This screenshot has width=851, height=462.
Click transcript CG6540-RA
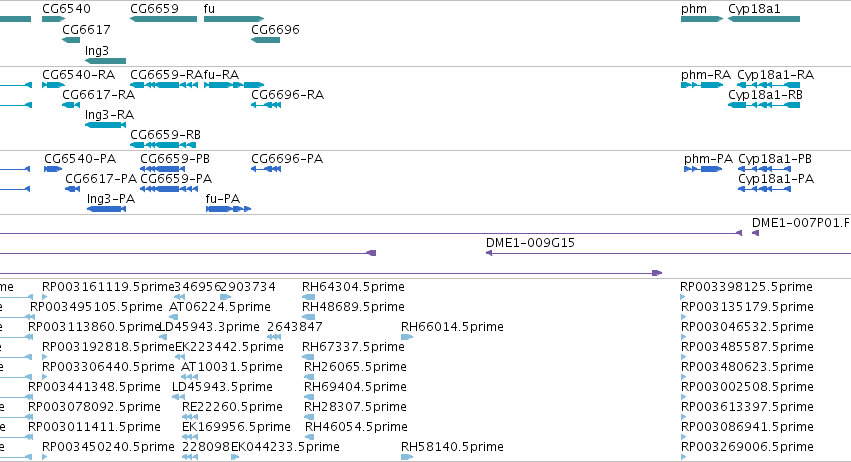pos(78,75)
